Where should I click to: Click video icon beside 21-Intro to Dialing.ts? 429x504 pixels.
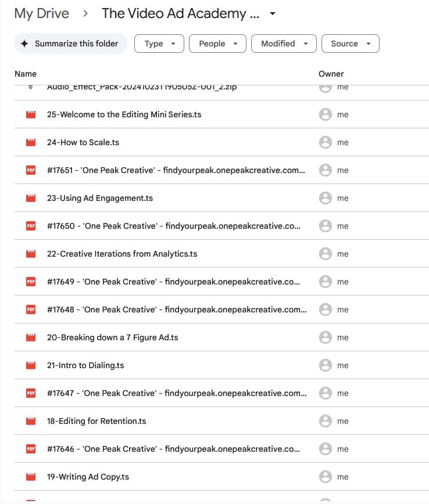tap(31, 365)
